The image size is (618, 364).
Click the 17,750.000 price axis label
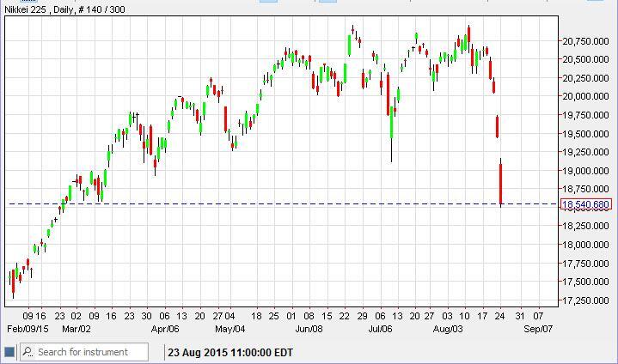click(585, 264)
